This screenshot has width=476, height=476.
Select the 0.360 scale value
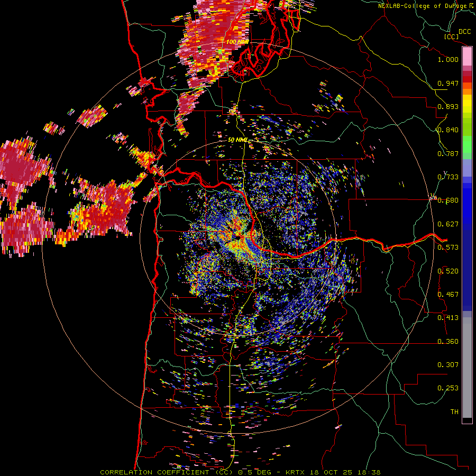coord(448,342)
